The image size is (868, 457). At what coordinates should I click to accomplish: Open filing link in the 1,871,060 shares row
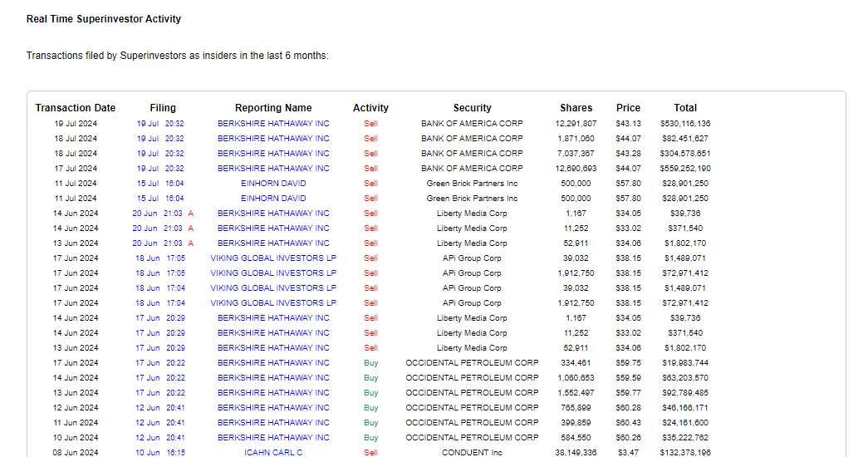(x=160, y=139)
